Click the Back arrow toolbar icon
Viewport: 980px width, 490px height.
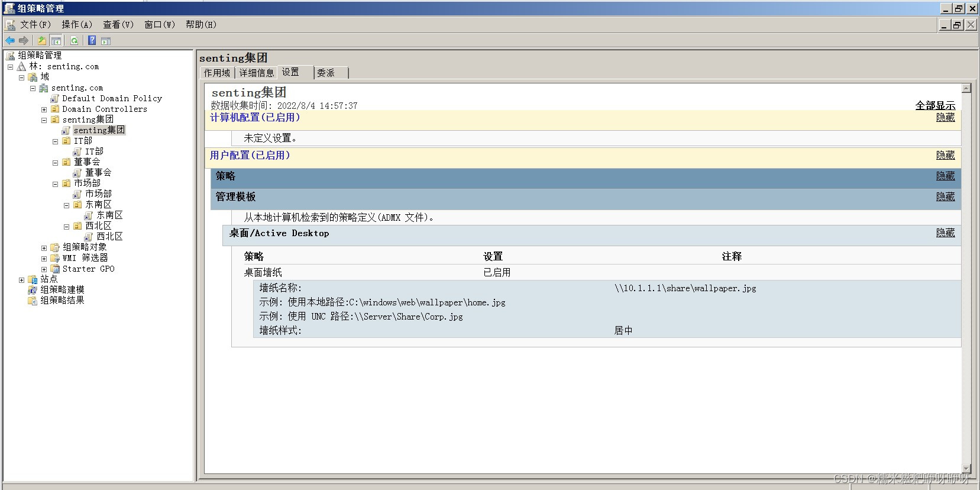10,40
